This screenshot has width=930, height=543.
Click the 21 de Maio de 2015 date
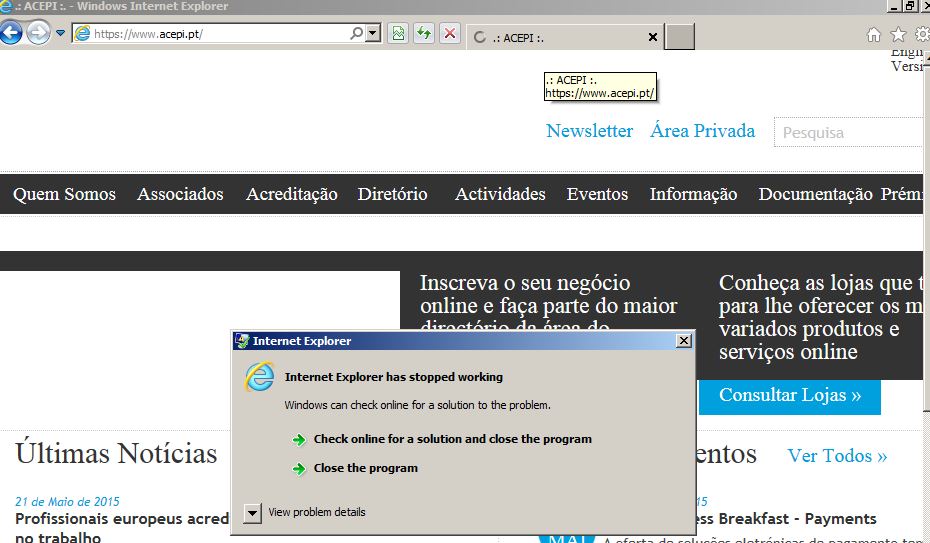67,502
